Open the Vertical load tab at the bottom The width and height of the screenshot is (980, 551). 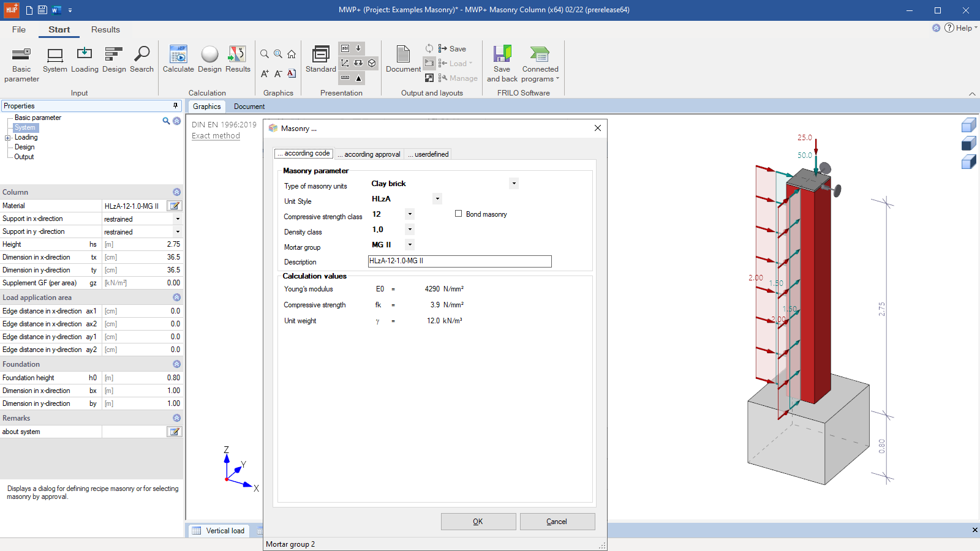pyautogui.click(x=219, y=531)
